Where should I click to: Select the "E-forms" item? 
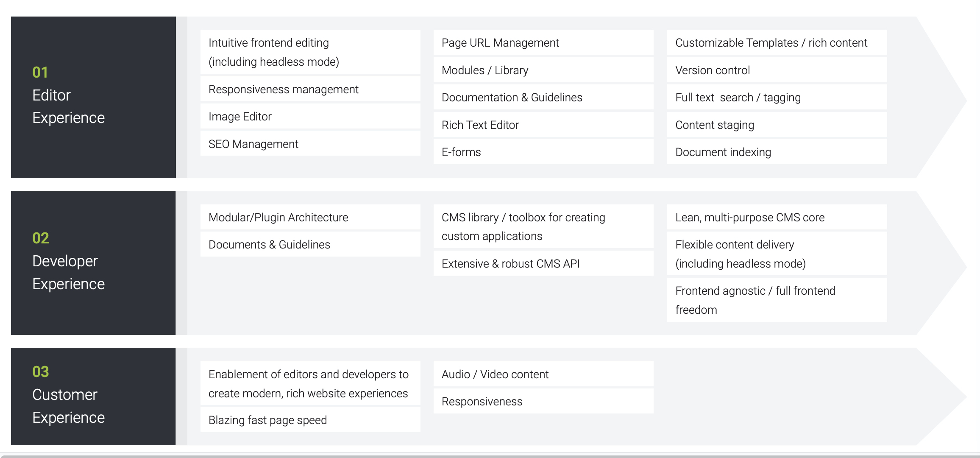543,152
